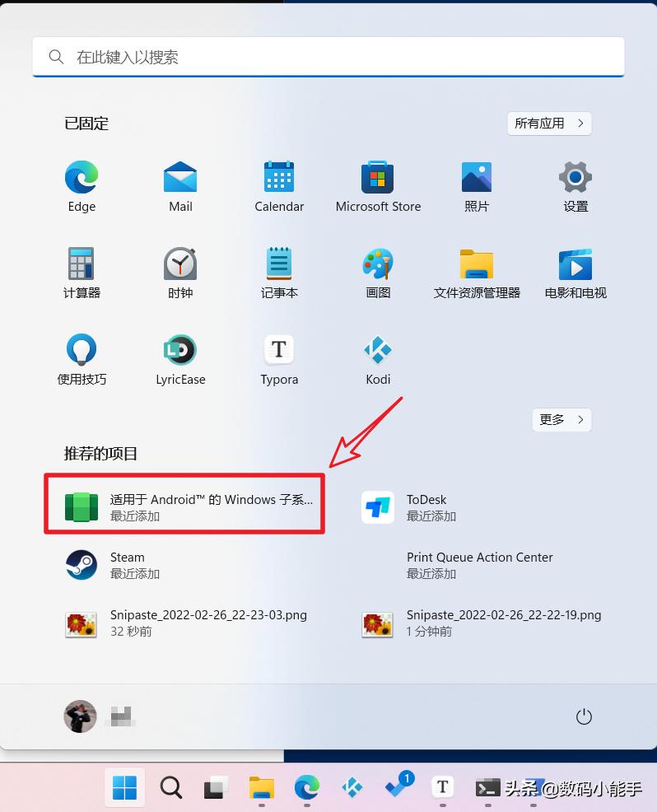Viewport: 657px width, 812px height.
Task: Open Snipaste_2022-02-26_22-22-19.png file
Action: pyautogui.click(x=482, y=623)
